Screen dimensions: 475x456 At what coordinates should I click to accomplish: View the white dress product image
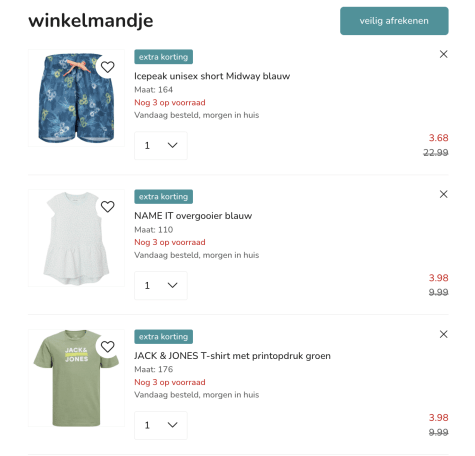(x=76, y=238)
